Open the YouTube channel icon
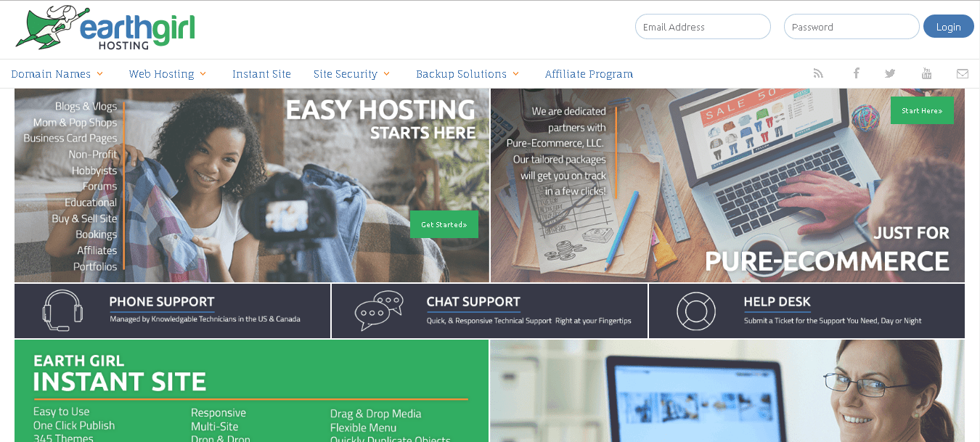 [926, 73]
